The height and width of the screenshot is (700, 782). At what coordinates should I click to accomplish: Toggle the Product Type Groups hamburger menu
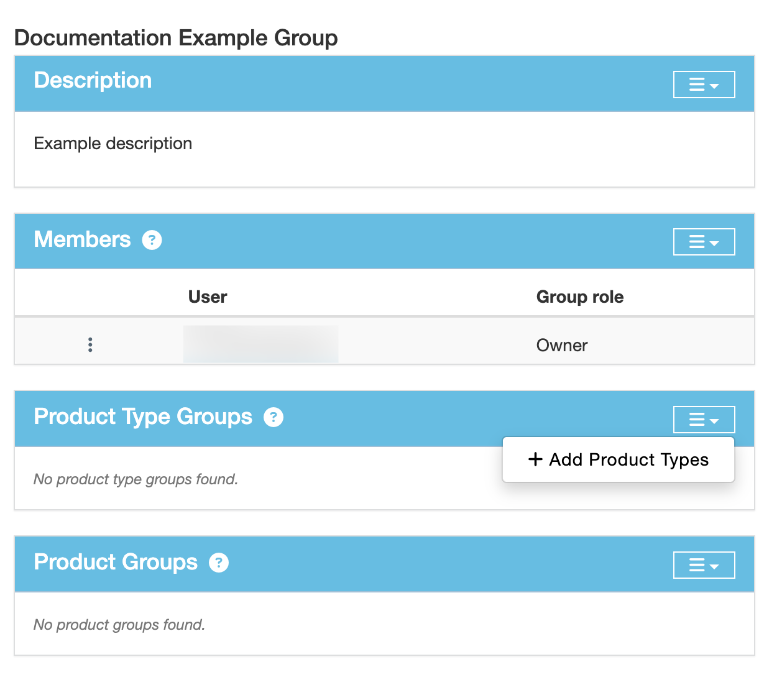tap(704, 420)
